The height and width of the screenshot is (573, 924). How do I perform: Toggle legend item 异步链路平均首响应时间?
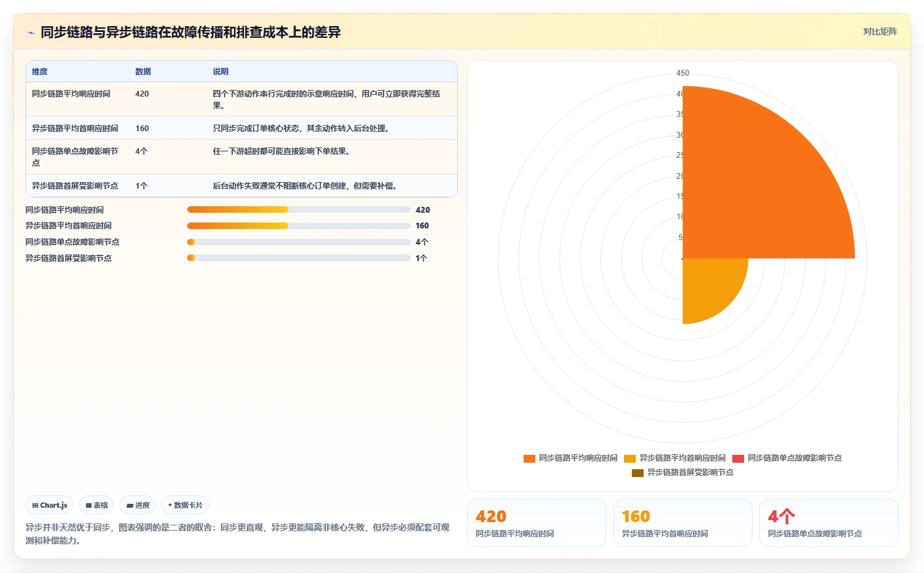coord(674,458)
